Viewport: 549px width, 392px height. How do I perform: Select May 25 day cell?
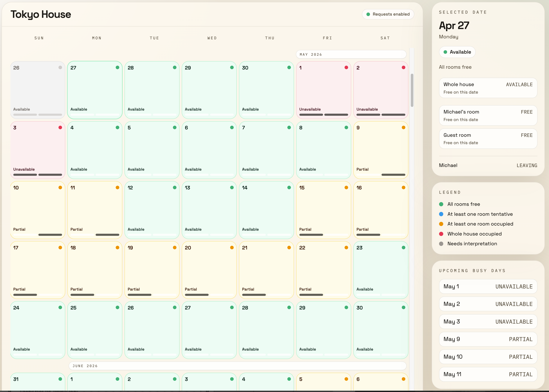click(x=95, y=330)
